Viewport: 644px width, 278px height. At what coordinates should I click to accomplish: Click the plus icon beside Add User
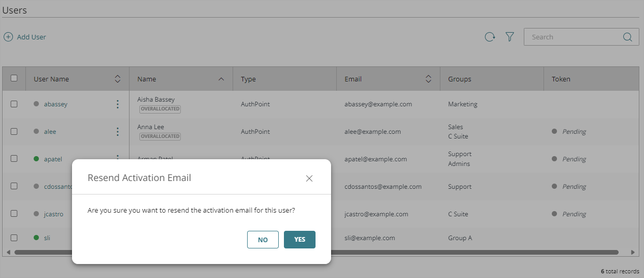pyautogui.click(x=8, y=37)
